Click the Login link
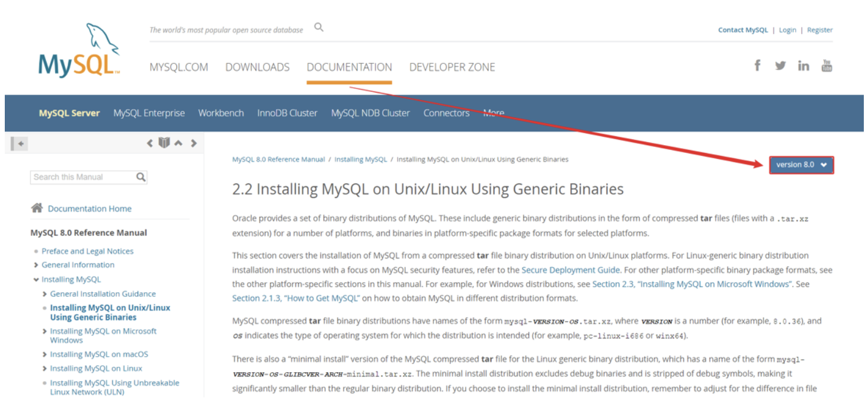868x414 pixels. tap(787, 30)
